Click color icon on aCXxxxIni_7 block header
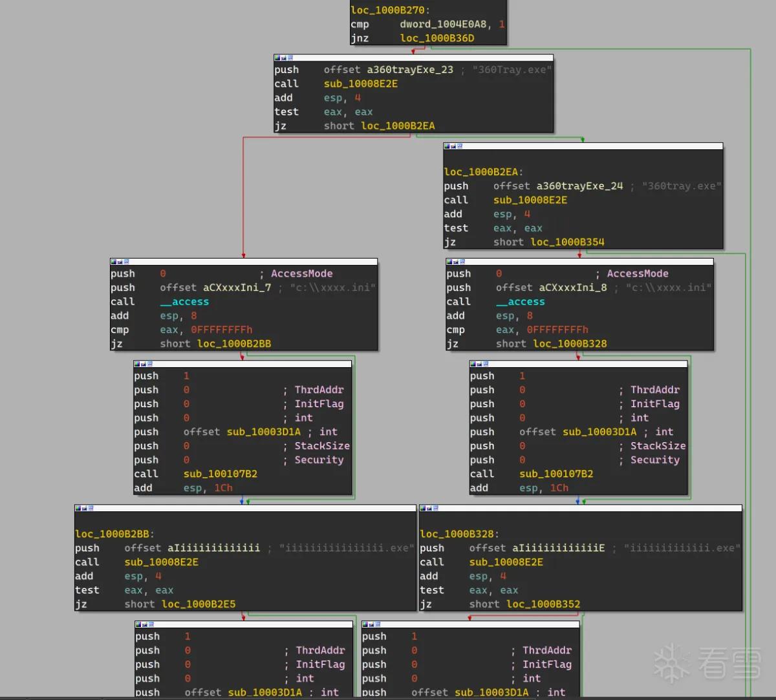 [x=114, y=262]
